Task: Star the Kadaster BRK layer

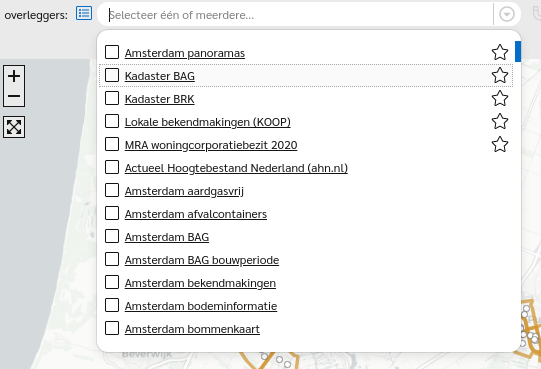Action: [x=500, y=98]
